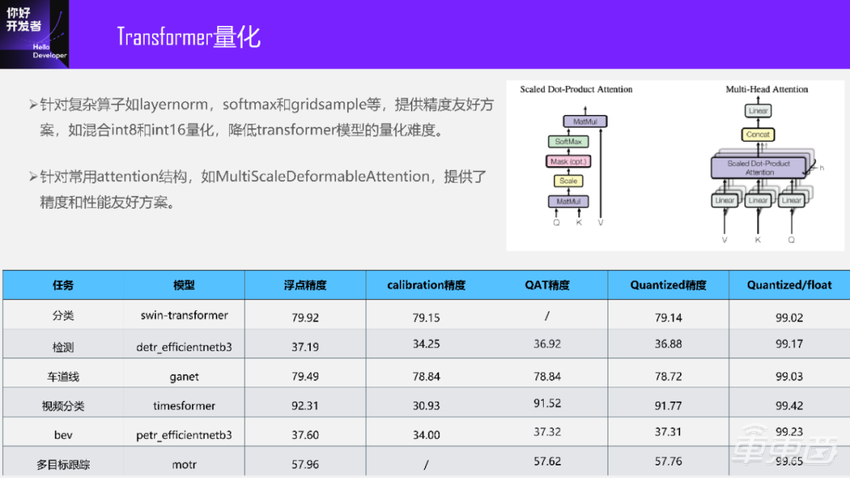Click the 车道线 task cell

63,376
